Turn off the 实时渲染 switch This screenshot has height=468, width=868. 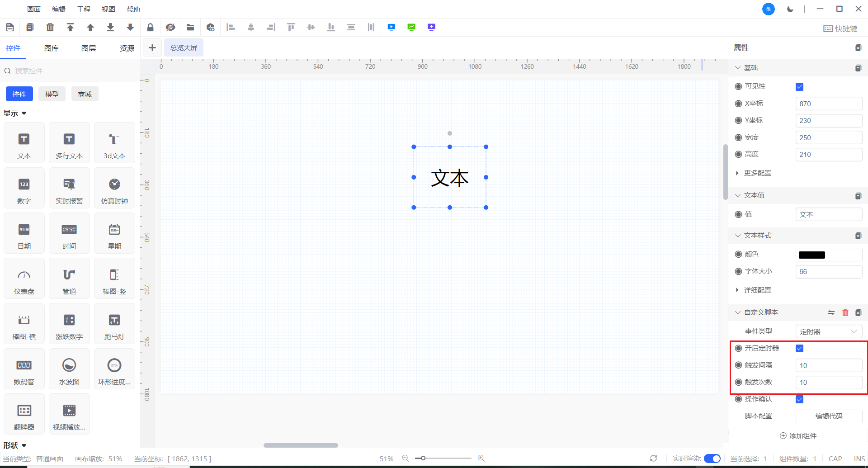tap(712, 459)
